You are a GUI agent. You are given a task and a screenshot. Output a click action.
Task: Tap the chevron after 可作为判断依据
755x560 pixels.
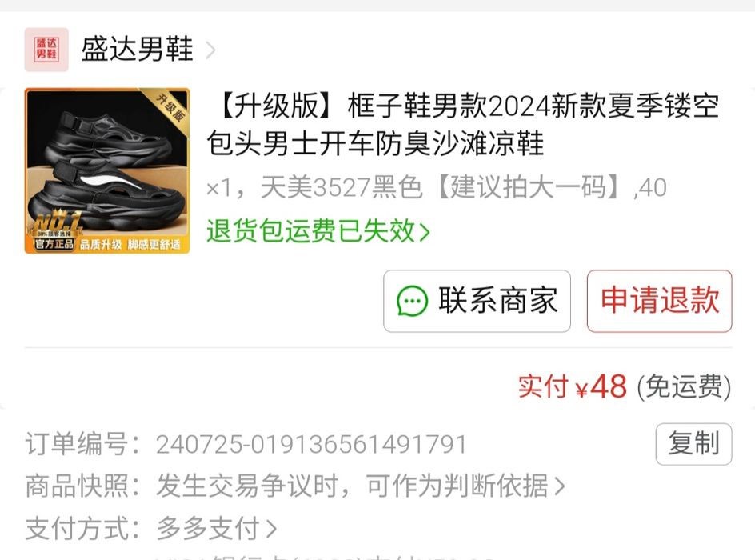pos(559,486)
